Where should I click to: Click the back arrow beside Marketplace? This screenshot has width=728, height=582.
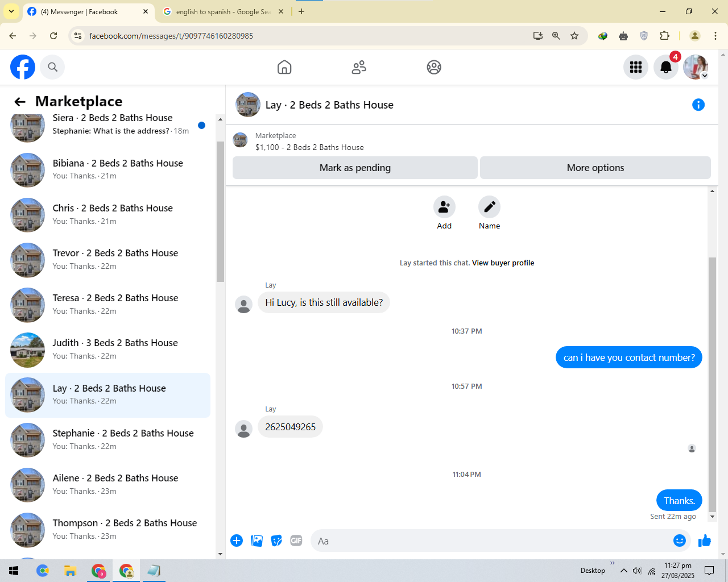[20, 102]
